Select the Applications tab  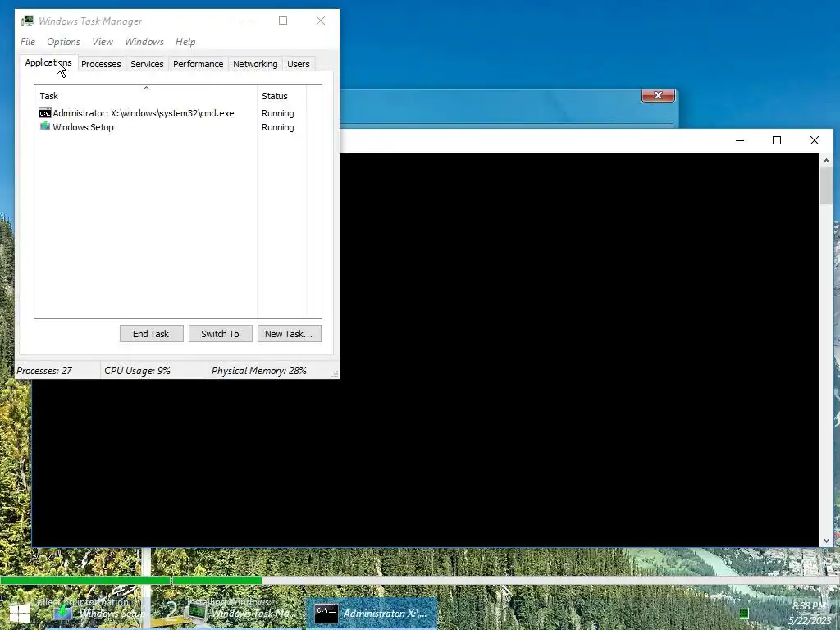[x=48, y=62]
